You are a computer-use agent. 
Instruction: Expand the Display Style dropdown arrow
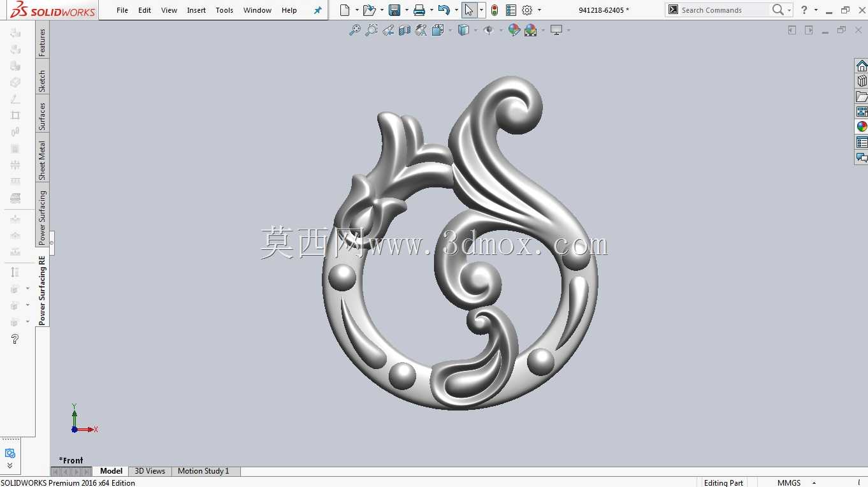(x=475, y=30)
